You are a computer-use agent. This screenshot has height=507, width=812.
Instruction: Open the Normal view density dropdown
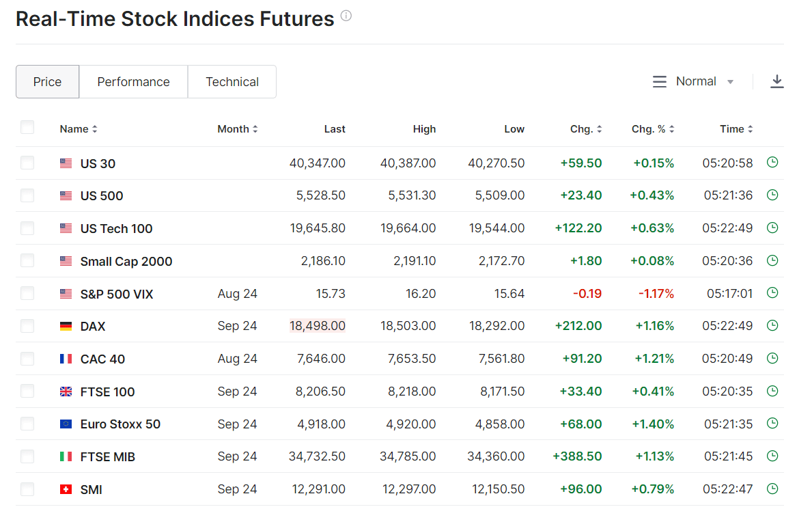(704, 81)
